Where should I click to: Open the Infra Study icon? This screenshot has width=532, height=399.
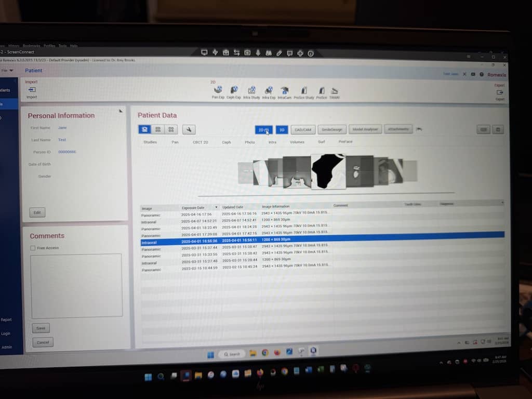(x=251, y=90)
